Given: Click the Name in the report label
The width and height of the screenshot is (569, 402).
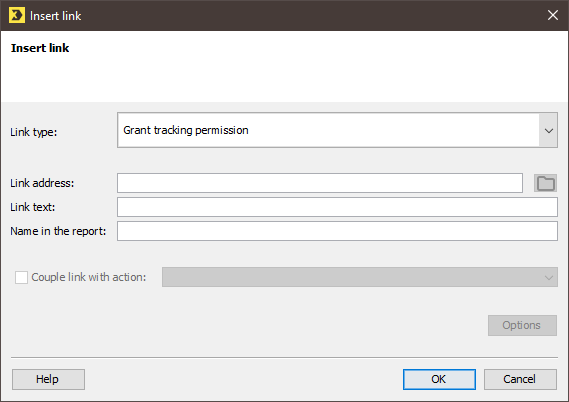Looking at the screenshot, I should coord(58,231).
